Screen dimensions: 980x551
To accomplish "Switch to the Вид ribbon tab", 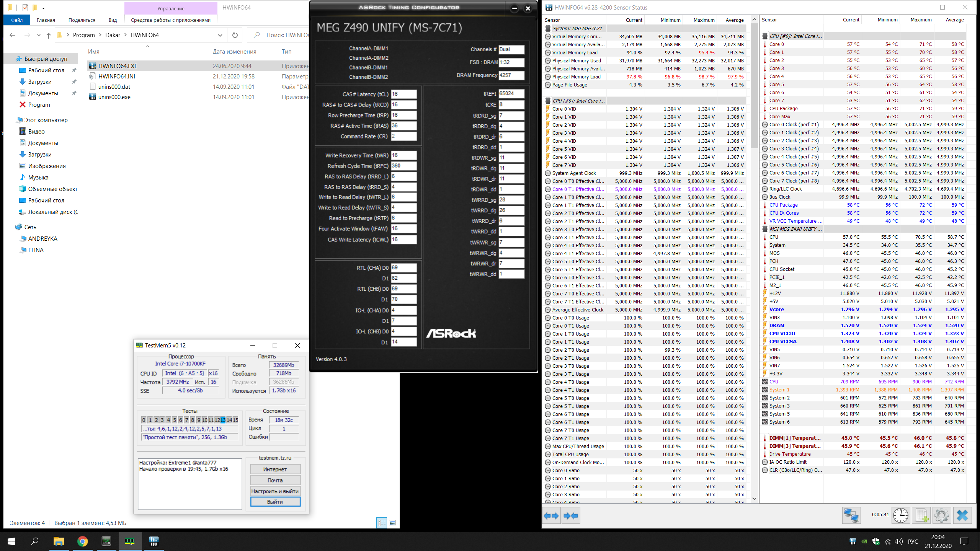I will 113,20.
